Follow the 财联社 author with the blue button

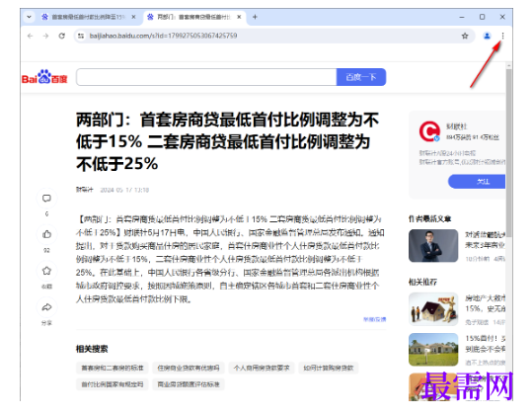[477, 182]
